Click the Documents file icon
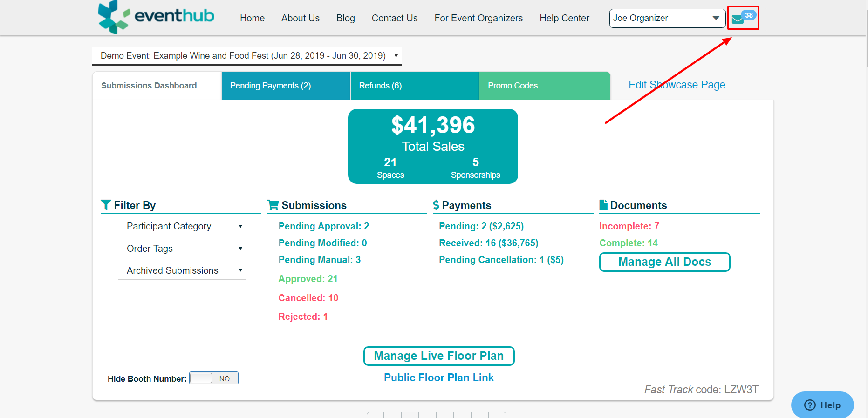The width and height of the screenshot is (868, 418). (x=603, y=205)
